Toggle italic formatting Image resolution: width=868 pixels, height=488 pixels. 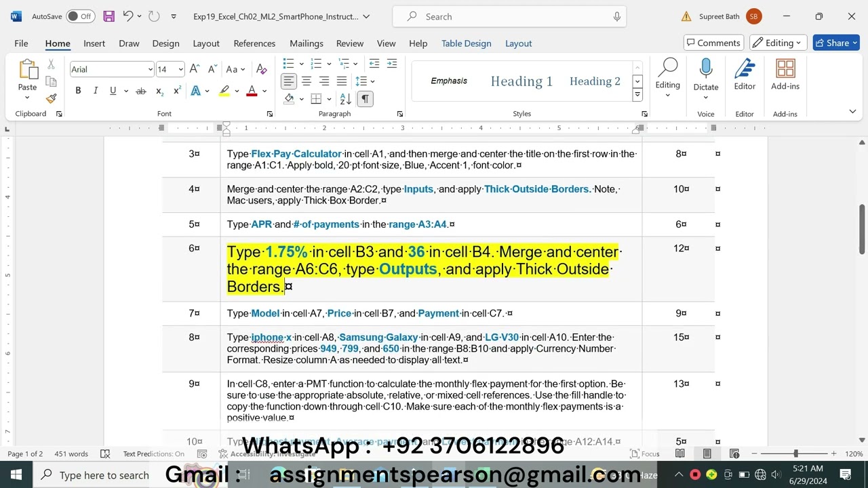pyautogui.click(x=96, y=91)
